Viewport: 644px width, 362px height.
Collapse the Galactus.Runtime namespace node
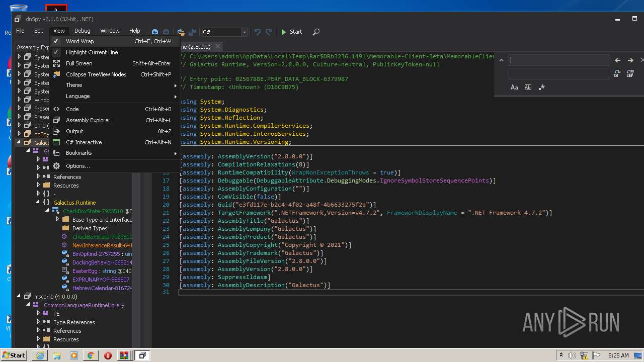(x=38, y=202)
